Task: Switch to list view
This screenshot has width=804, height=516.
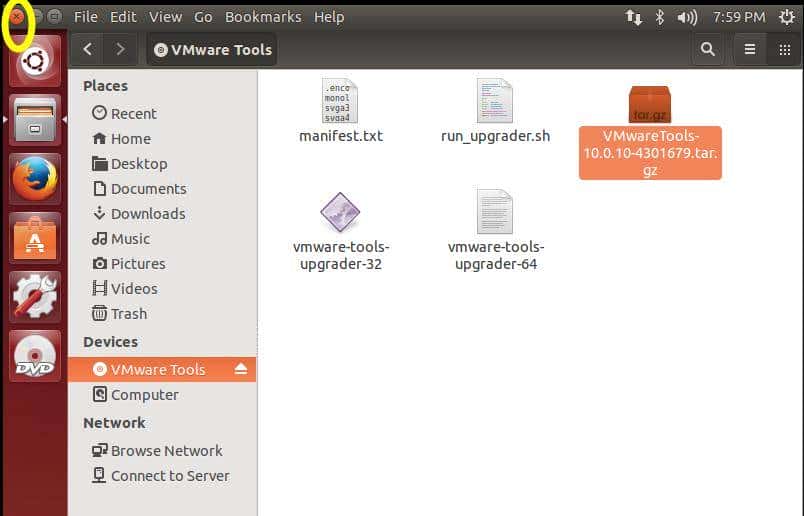Action: tap(750, 49)
